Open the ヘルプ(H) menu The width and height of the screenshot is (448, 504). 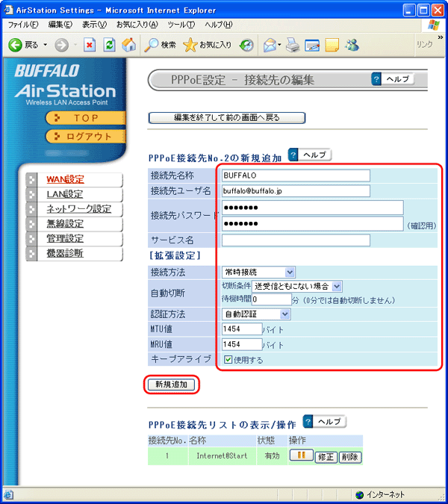point(219,25)
